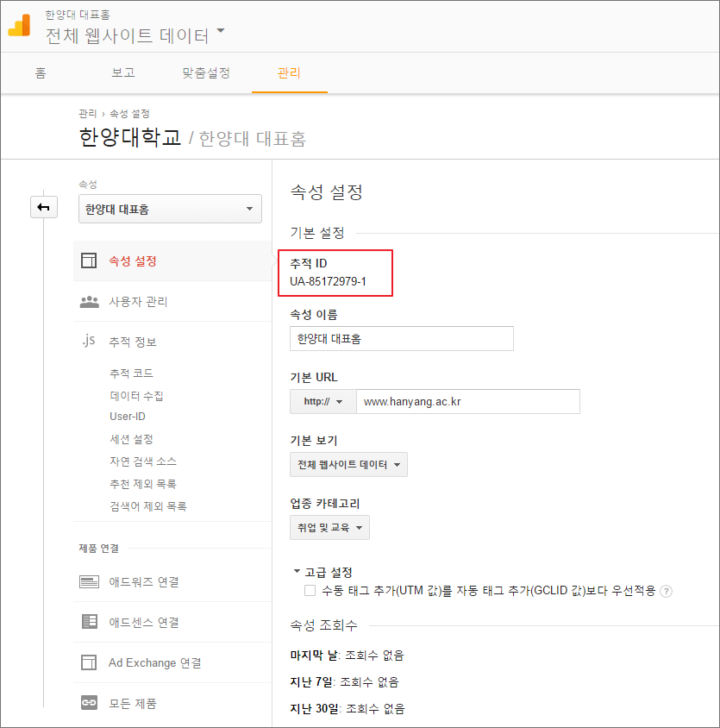Click the .js 추적 정보 icon

tap(88, 340)
